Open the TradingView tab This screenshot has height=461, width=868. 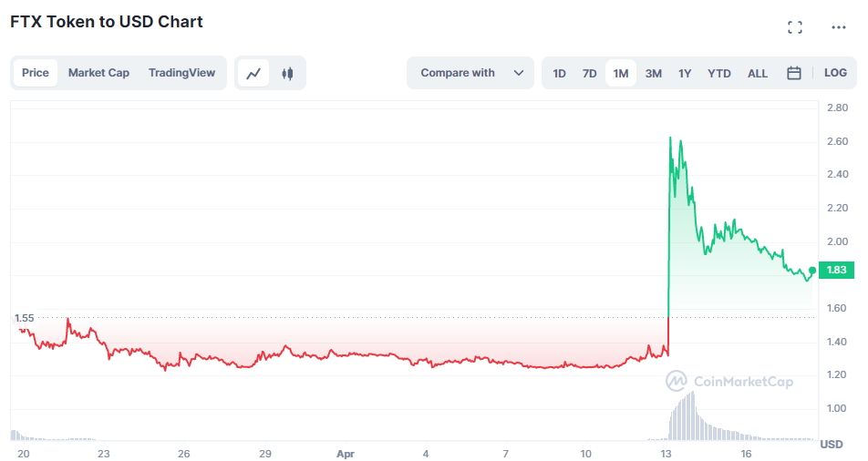(181, 73)
